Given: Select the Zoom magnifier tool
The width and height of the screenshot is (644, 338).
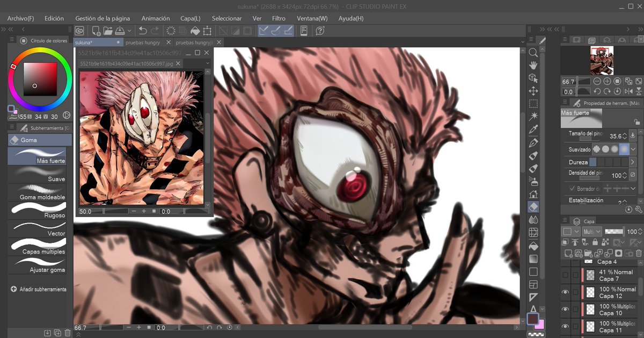Looking at the screenshot, I should coord(533,53).
